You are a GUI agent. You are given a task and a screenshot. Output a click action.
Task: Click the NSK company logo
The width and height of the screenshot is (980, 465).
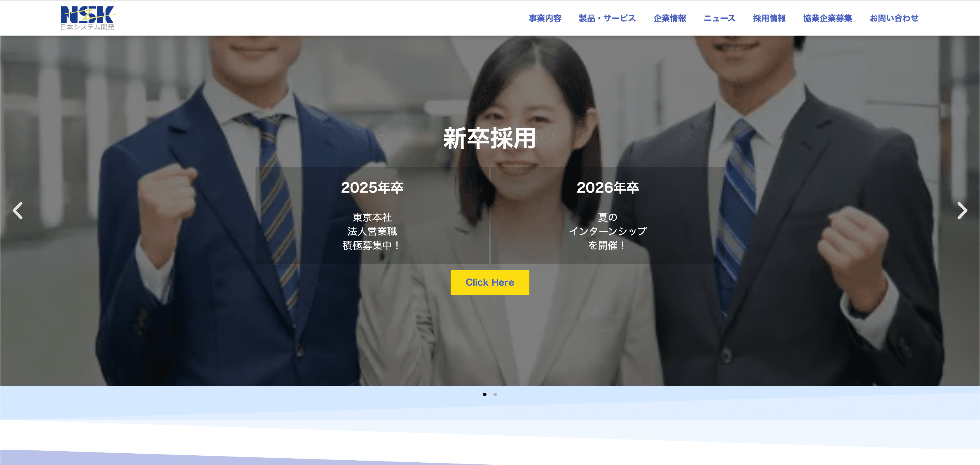(x=87, y=15)
